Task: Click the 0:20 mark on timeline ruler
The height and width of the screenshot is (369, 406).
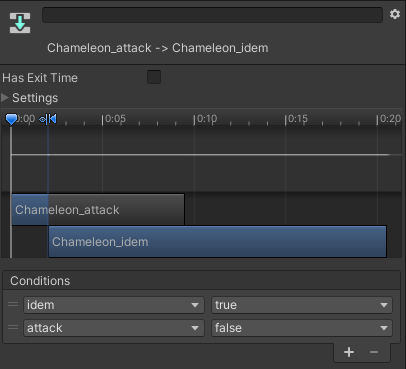Action: [389, 119]
